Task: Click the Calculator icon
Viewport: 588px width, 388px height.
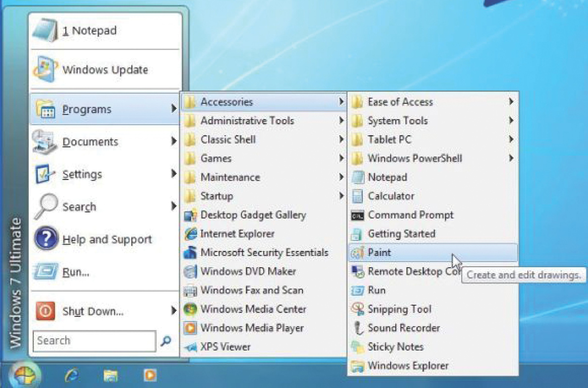Action: click(x=357, y=196)
